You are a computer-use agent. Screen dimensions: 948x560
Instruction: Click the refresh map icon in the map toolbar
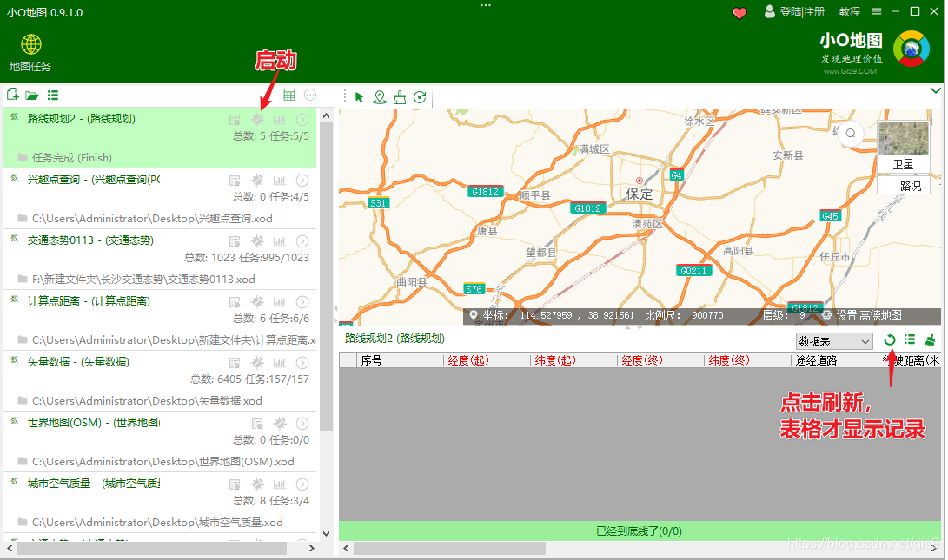point(421,97)
